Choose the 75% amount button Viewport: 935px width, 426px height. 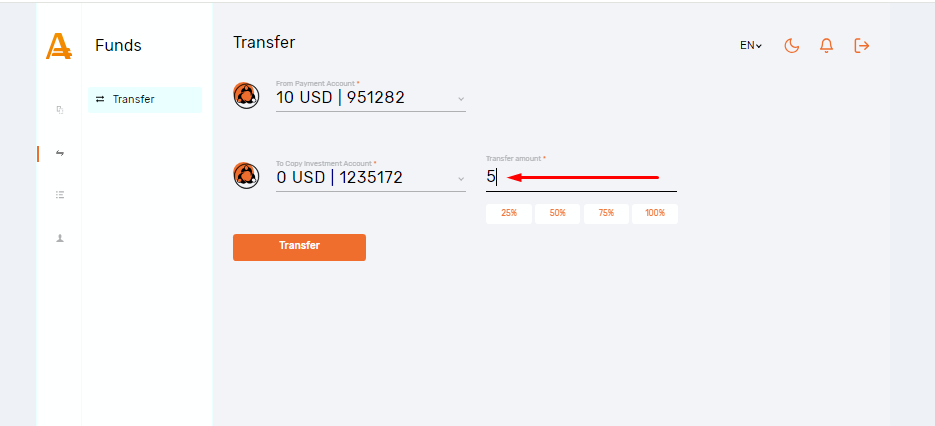tap(606, 214)
